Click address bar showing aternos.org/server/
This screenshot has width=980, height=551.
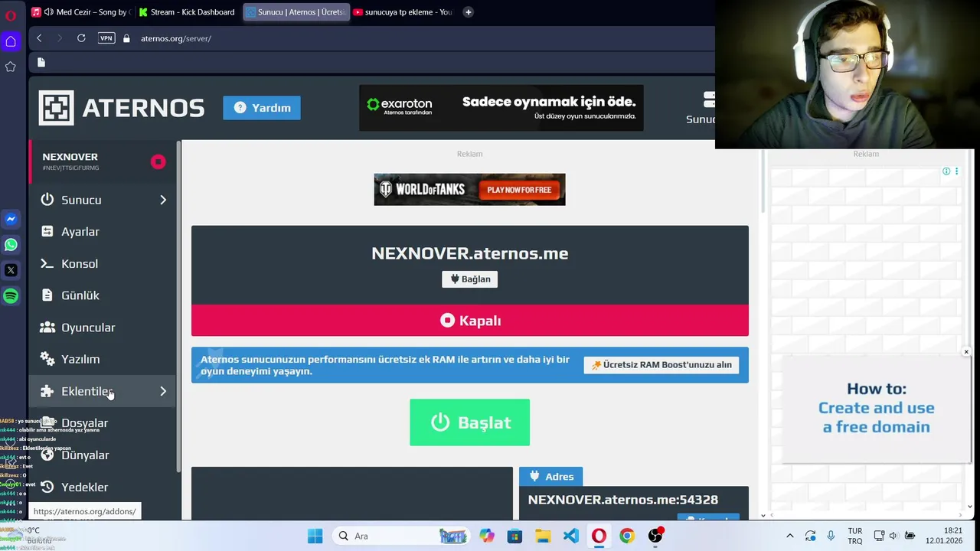[x=176, y=38]
